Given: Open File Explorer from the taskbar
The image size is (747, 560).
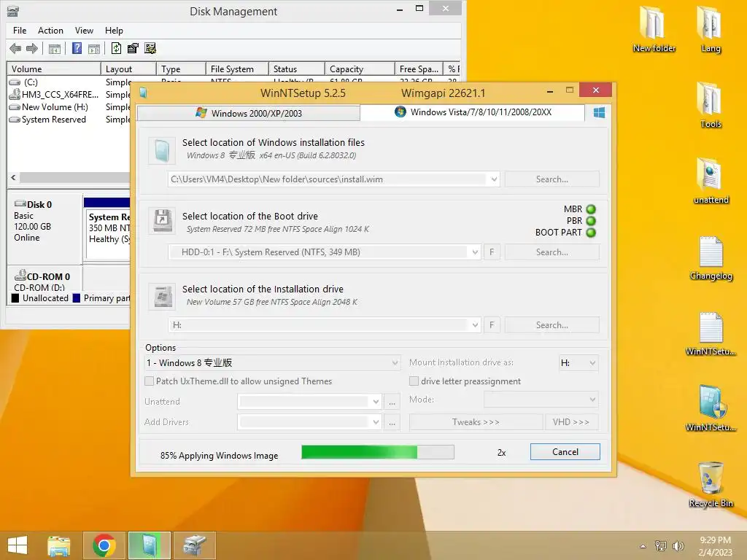Looking at the screenshot, I should [58, 545].
